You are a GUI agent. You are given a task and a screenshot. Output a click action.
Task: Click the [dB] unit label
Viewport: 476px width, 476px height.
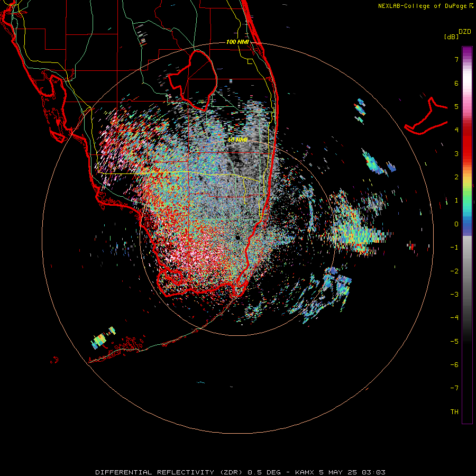point(452,36)
